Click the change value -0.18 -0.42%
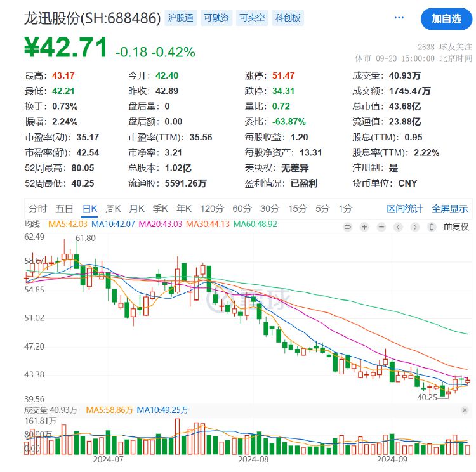The height and width of the screenshot is (472, 476). 155,52
